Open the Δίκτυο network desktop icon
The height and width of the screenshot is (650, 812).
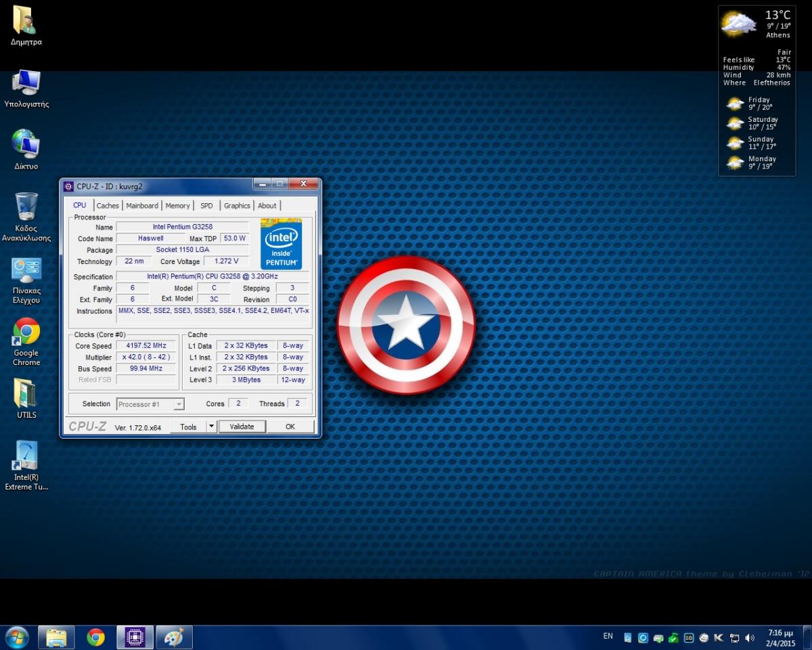[26, 150]
